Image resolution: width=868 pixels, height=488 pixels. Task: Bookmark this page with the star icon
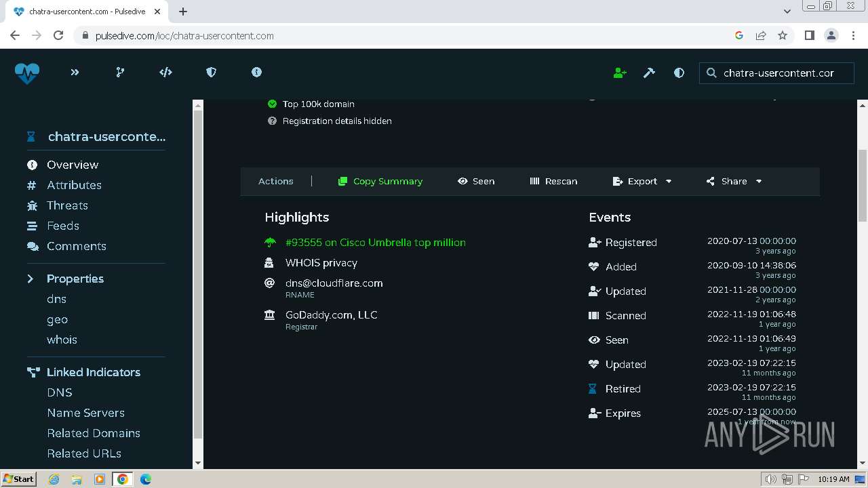click(x=783, y=35)
